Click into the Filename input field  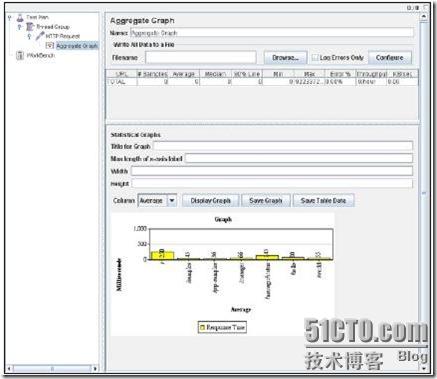[201, 58]
